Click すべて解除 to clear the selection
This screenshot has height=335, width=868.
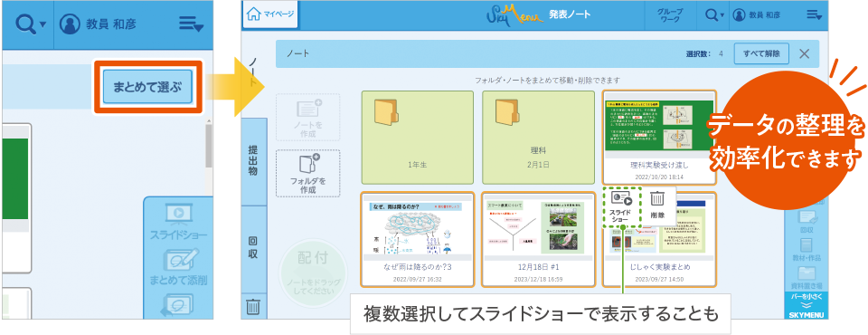[x=761, y=53]
